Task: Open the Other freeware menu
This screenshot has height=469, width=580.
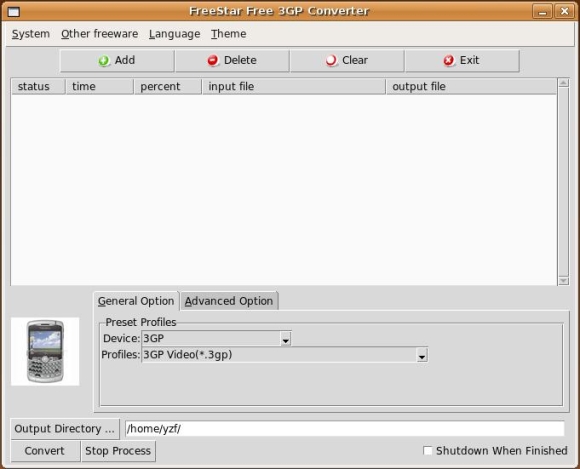Action: point(100,34)
